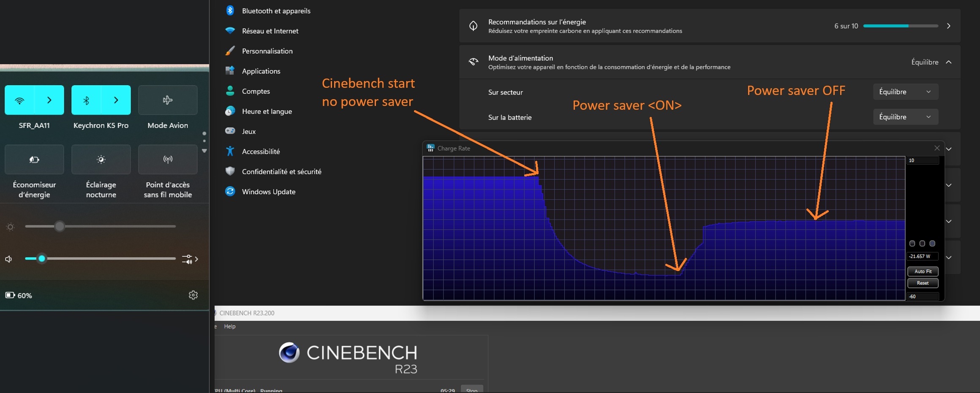Click the Accessibilité figure icon in Settings
The height and width of the screenshot is (393, 980).
[230, 151]
